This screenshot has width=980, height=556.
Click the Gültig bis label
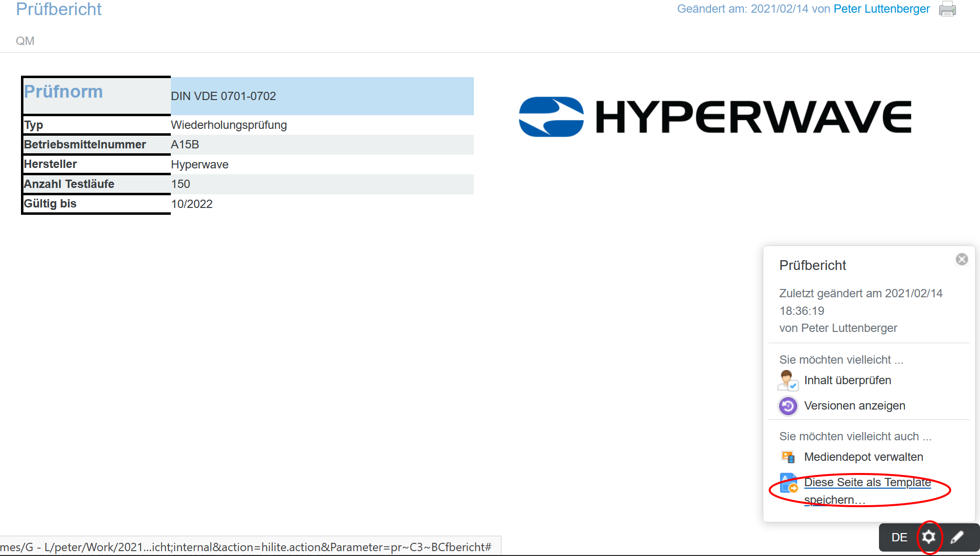click(x=50, y=204)
